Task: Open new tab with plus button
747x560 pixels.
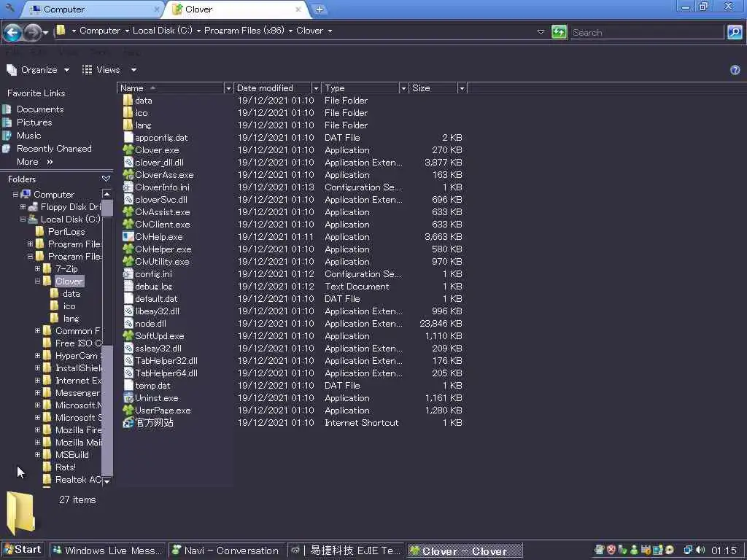Action: (320, 9)
